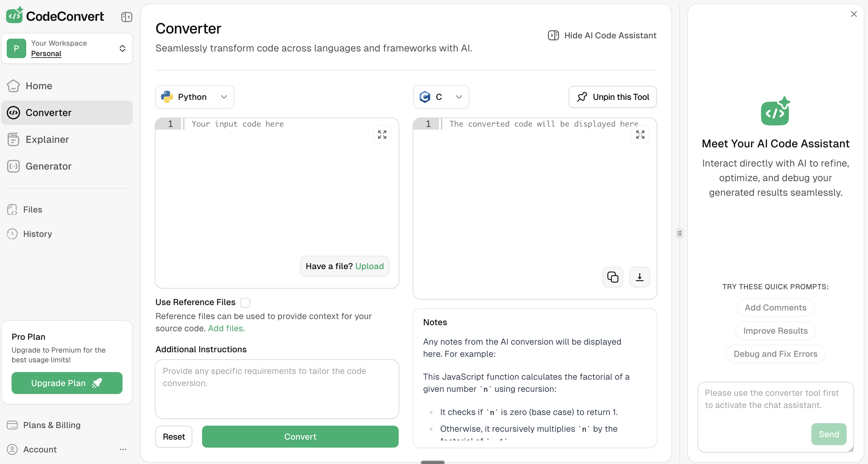Screen dimensions: 868x464
Task: Expand the converted code output fullscreen
Action: pyautogui.click(x=640, y=135)
